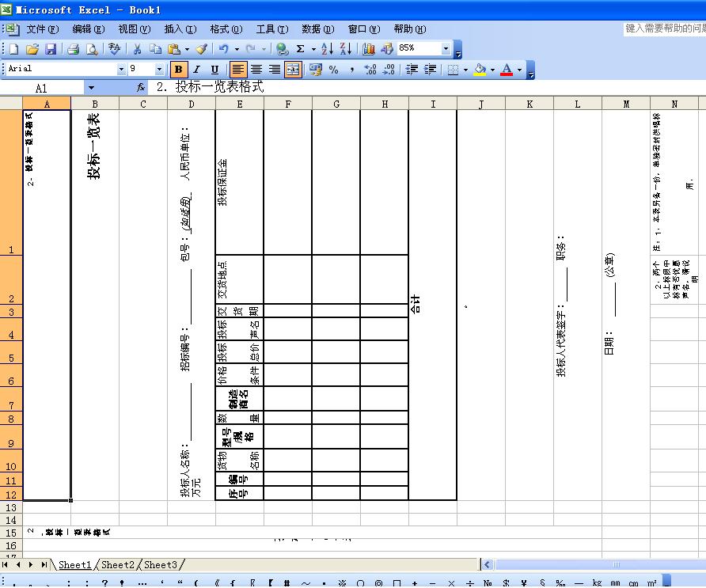Click the insert function fx button

pos(141,87)
